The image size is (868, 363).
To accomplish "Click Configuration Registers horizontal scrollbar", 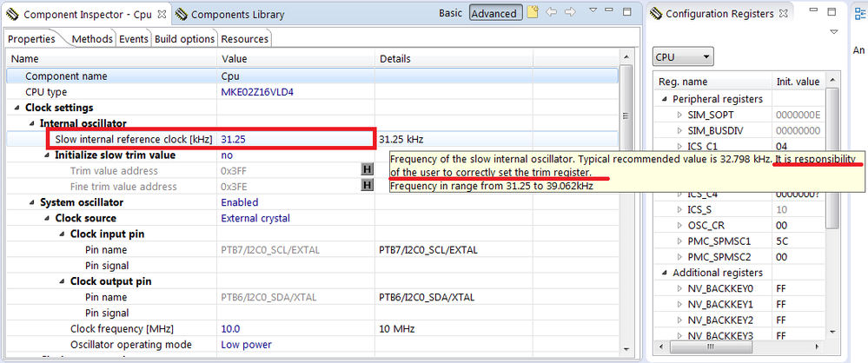I will pyautogui.click(x=712, y=347).
